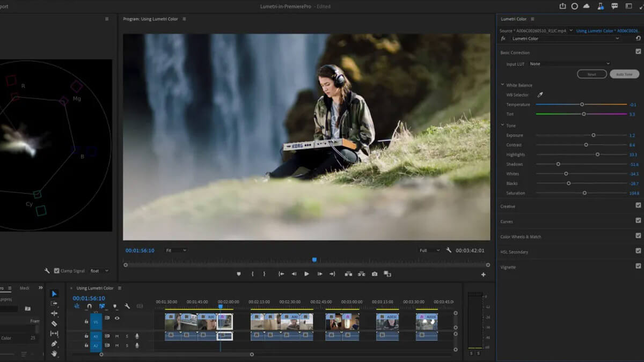Click the Auto Tone button
Image resolution: width=644 pixels, height=362 pixels.
point(624,74)
